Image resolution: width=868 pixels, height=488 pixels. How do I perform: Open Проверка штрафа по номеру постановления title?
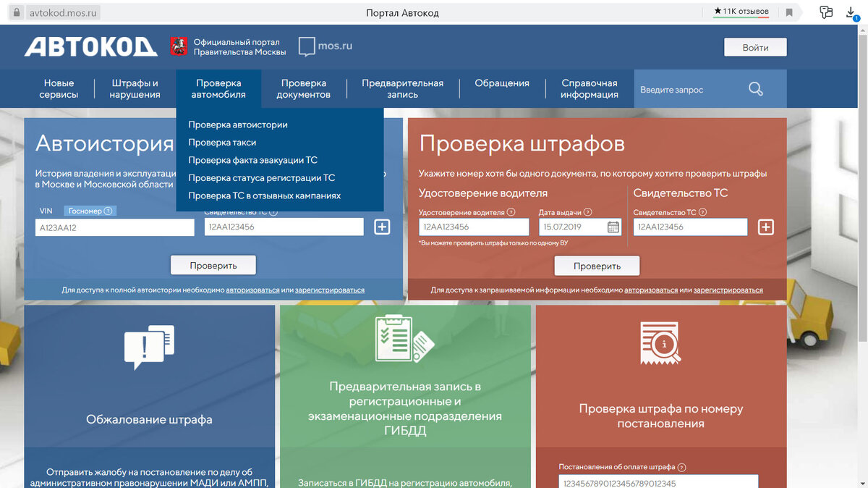[x=660, y=416]
